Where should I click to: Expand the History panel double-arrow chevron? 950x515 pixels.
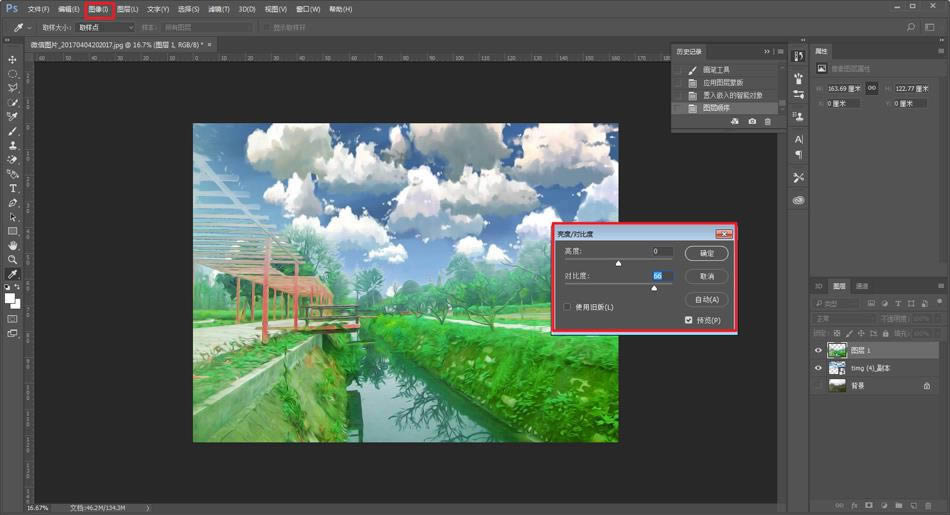[767, 51]
